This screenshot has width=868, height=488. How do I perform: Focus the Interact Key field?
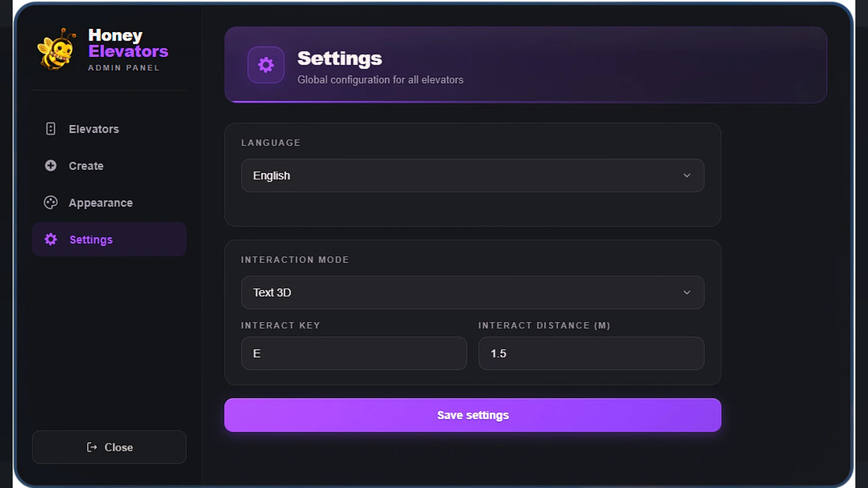tap(354, 353)
